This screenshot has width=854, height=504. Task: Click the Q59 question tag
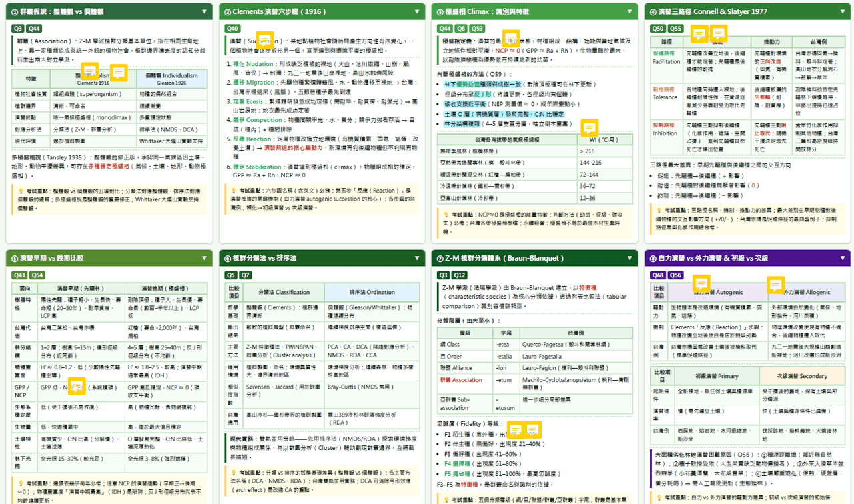click(477, 29)
